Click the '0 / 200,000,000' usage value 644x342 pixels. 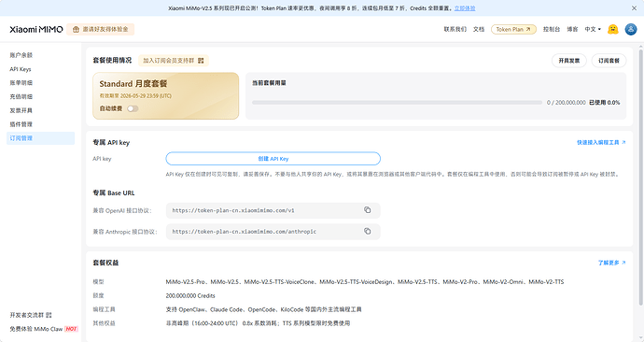566,103
